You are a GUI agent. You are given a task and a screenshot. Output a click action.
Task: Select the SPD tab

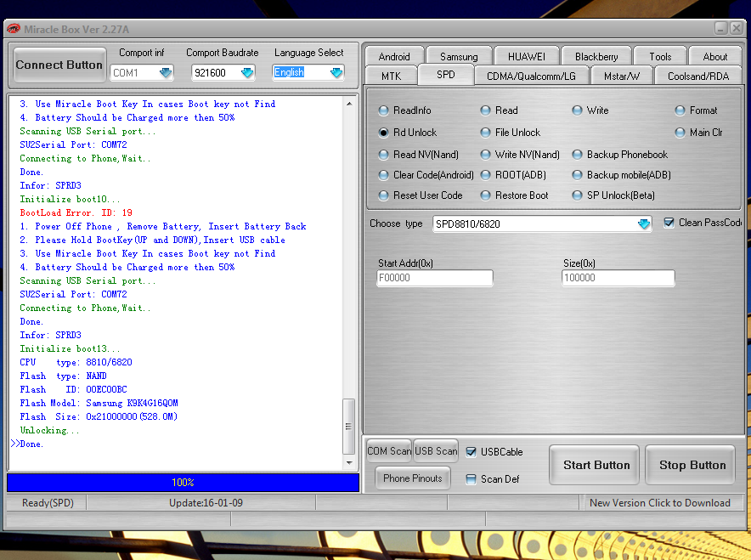pyautogui.click(x=445, y=75)
